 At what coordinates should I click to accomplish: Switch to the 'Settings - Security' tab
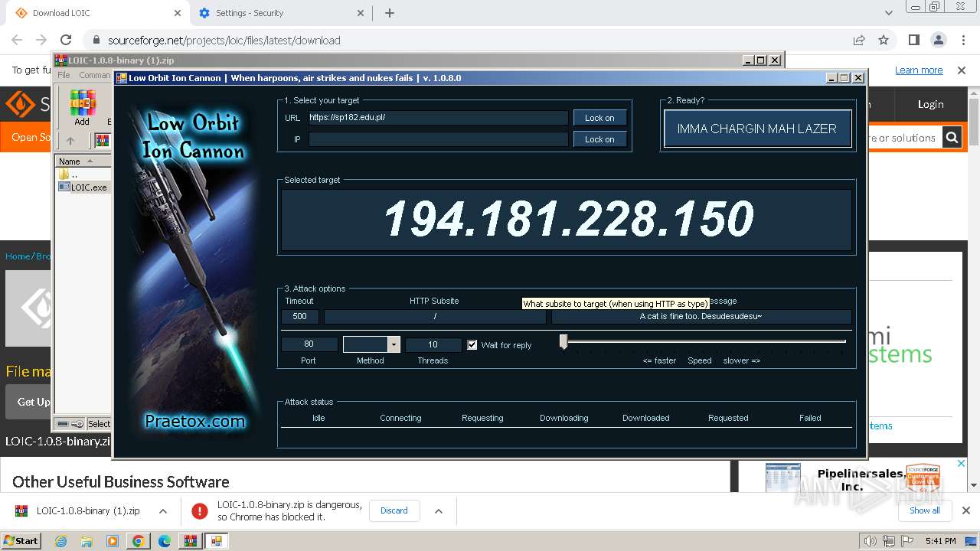(x=280, y=13)
